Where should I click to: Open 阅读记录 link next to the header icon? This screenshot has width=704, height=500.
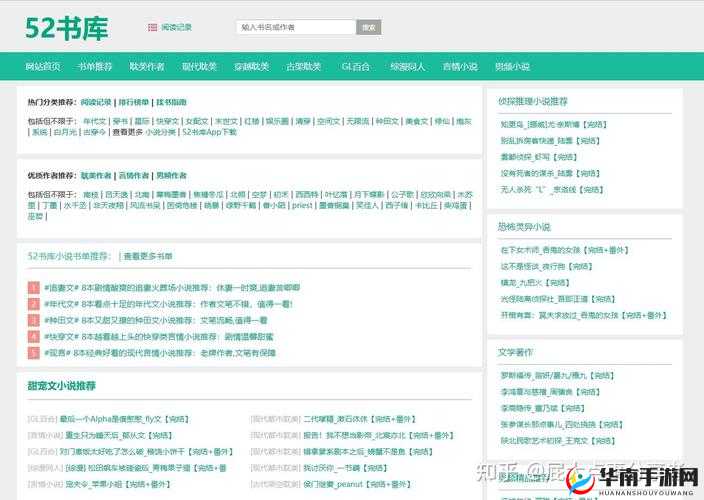pyautogui.click(x=176, y=27)
